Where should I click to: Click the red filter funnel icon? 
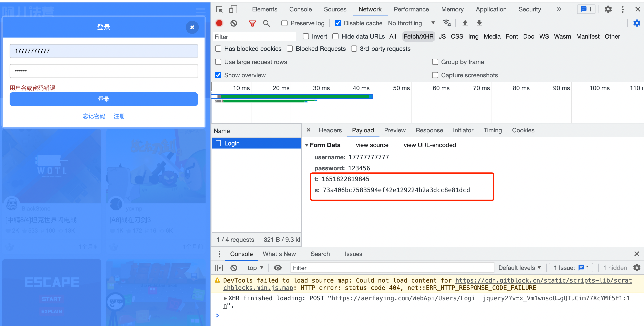252,23
